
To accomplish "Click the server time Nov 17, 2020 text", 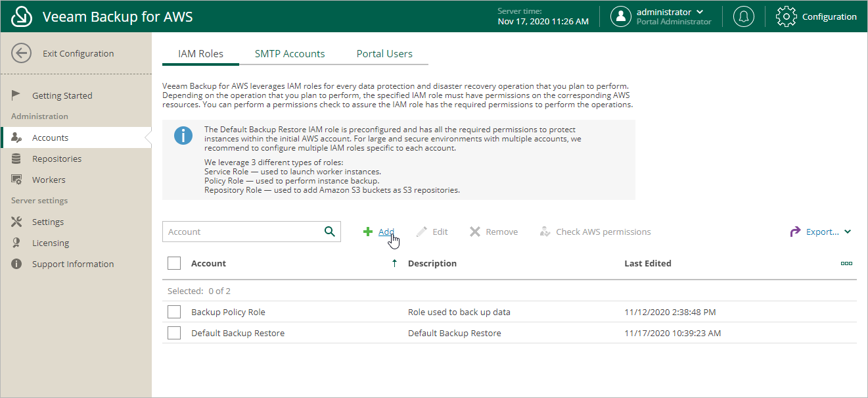I will coord(543,21).
